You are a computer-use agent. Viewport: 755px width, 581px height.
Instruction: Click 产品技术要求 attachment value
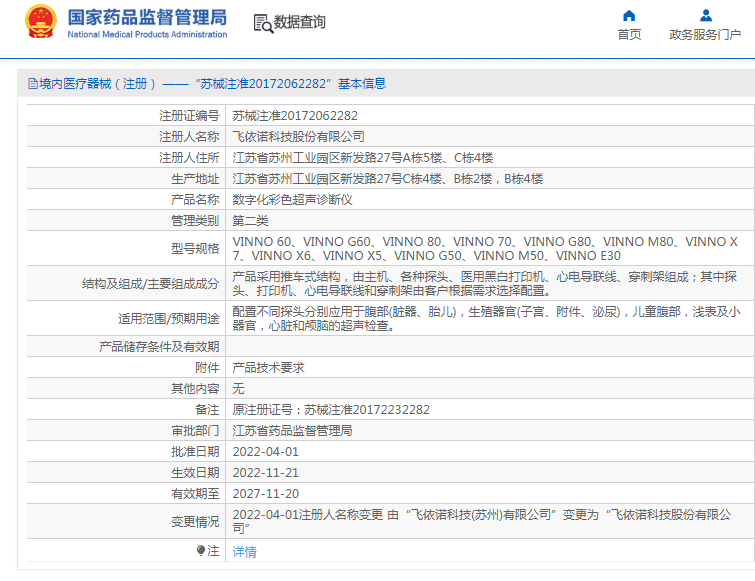tap(268, 368)
